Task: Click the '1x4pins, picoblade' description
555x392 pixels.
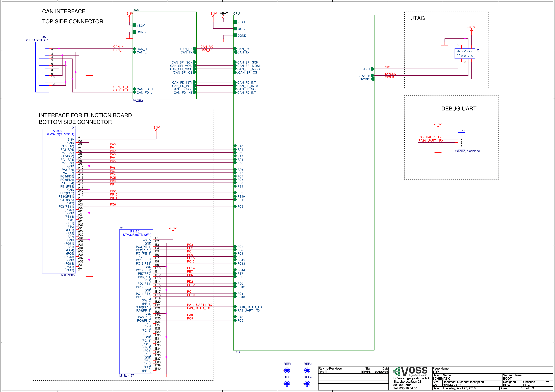Action: pos(467,151)
